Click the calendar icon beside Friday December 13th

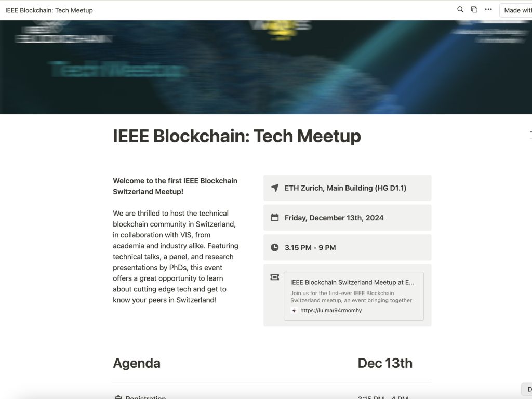[x=274, y=218]
